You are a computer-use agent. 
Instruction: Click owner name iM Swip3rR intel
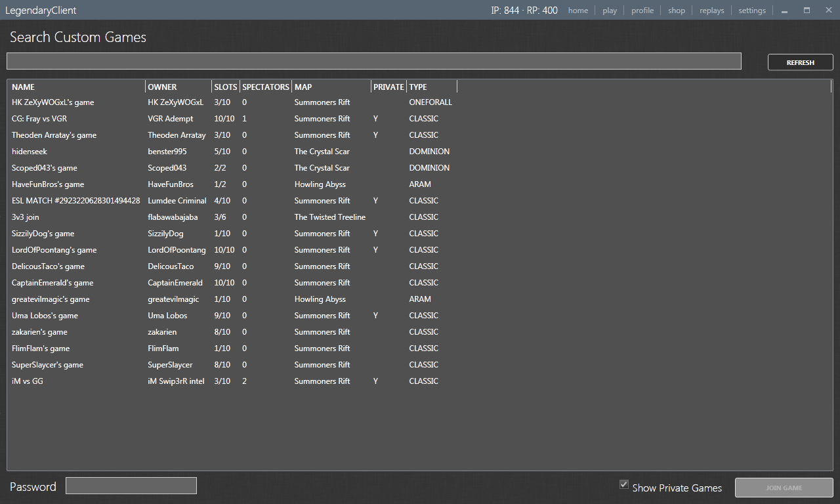tap(176, 381)
